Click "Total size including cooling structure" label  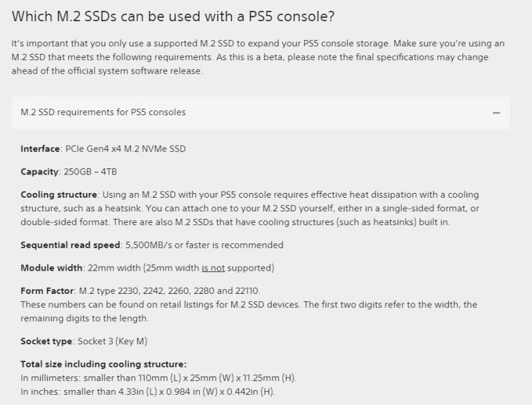point(103,364)
